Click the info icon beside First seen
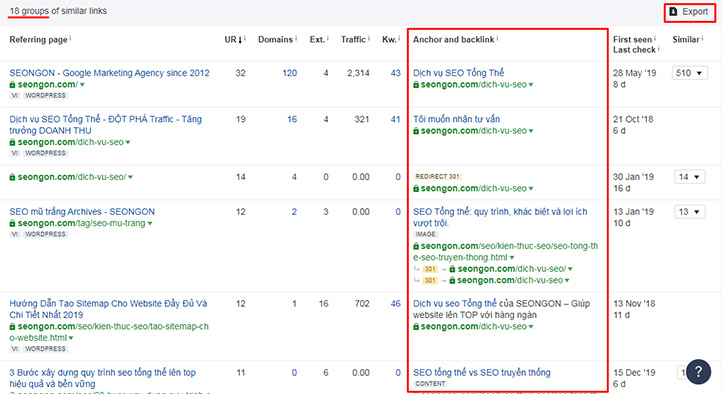722x394 pixels. (655, 39)
